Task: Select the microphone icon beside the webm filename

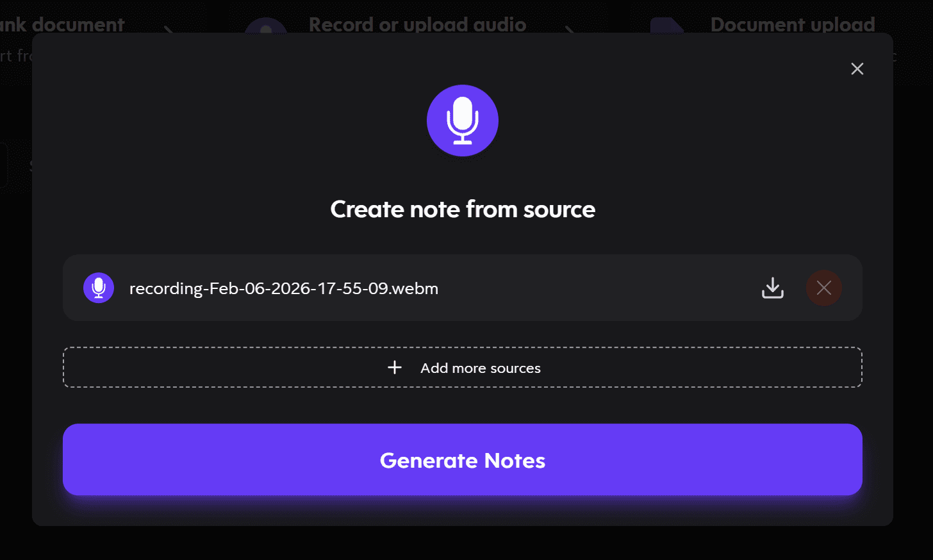Action: 99,288
